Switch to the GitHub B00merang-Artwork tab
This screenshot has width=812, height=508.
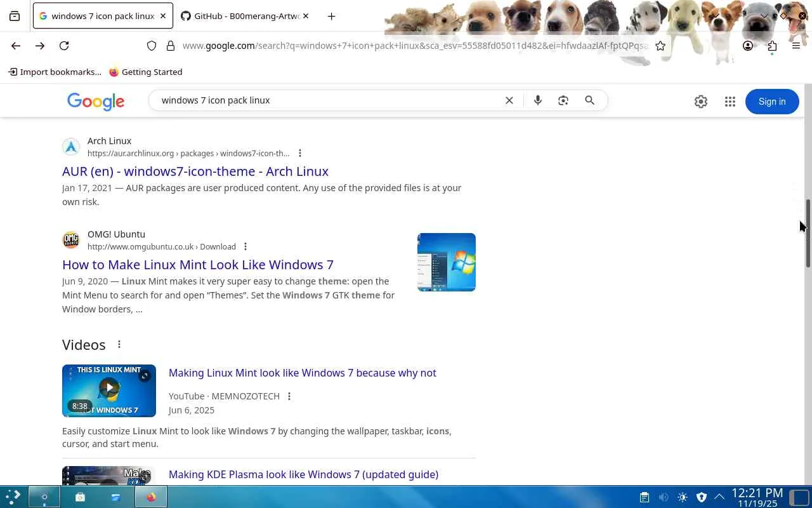pos(246,16)
